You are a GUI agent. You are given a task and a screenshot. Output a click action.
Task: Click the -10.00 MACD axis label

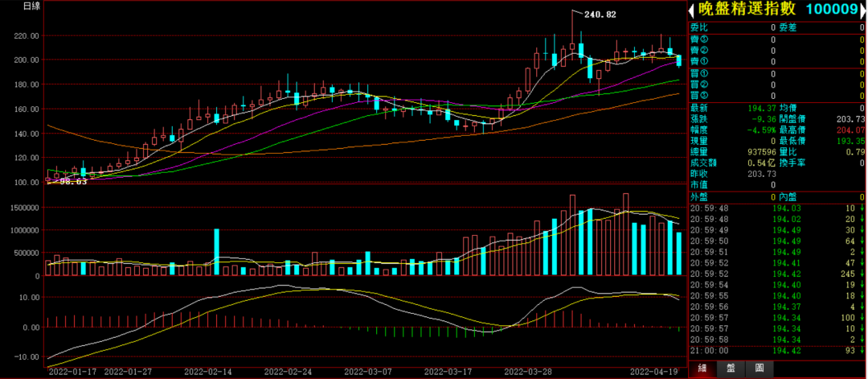pyautogui.click(x=26, y=356)
